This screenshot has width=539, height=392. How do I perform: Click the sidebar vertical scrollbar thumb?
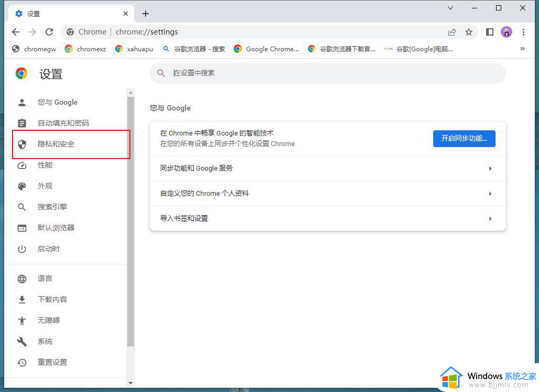coord(130,221)
